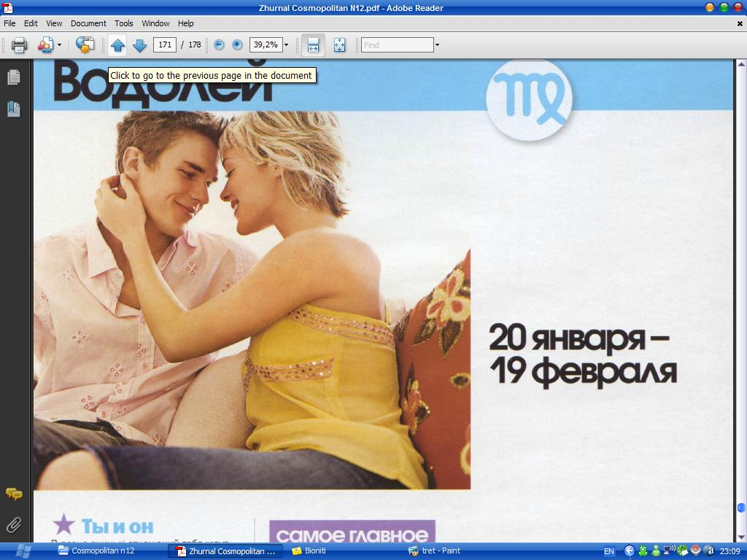
Task: Click the vertical scrollbar up arrow
Action: 741,64
